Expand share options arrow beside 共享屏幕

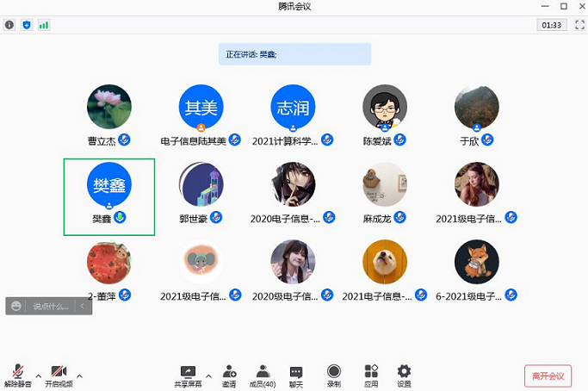click(208, 375)
